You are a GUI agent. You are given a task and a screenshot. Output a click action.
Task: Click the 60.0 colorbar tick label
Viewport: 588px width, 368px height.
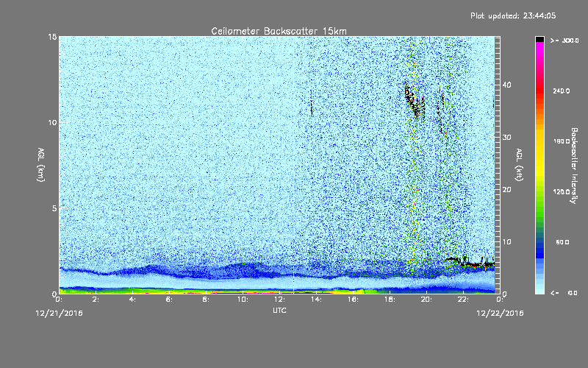point(562,242)
